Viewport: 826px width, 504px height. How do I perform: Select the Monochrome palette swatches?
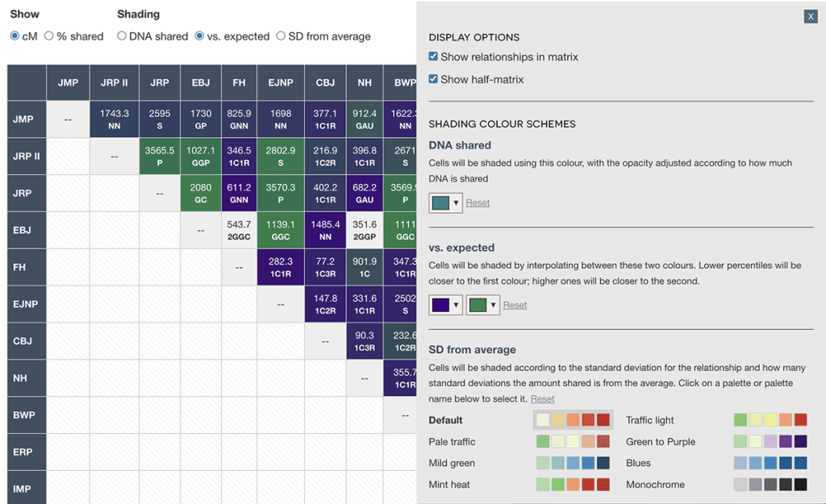coord(770,485)
